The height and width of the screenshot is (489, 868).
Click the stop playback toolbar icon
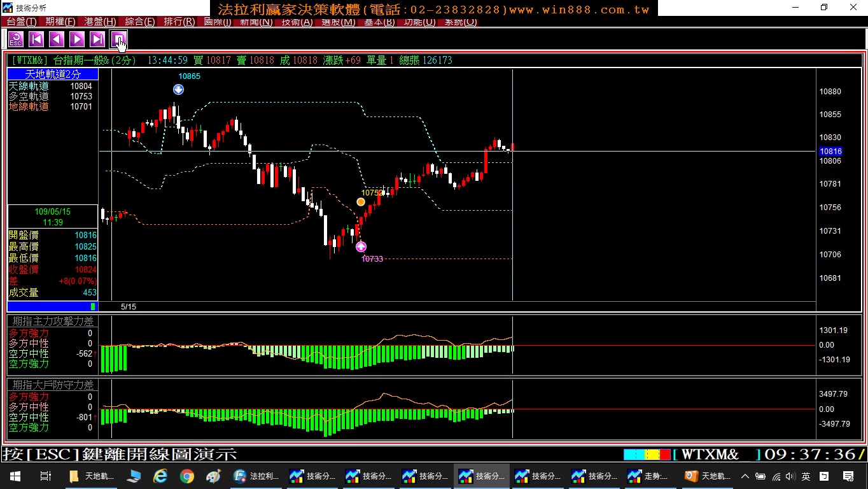118,39
